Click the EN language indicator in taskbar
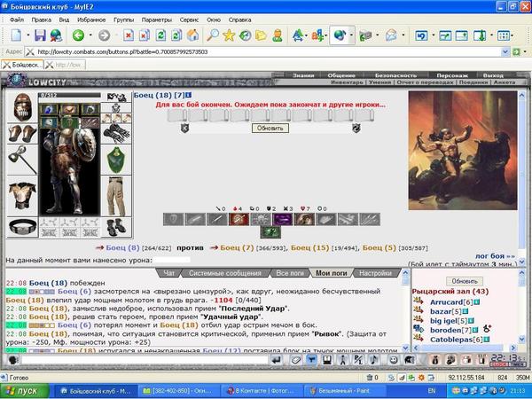Screen dimensions: 532x399 coord(432,391)
